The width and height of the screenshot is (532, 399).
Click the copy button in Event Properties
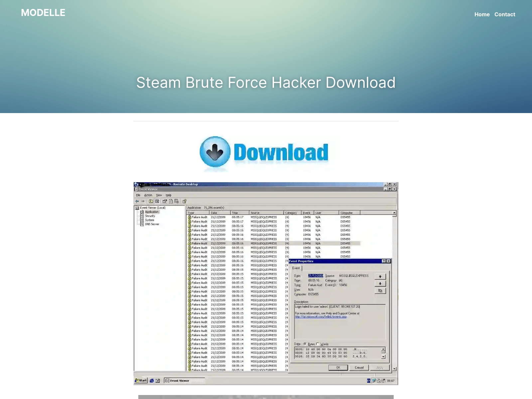coord(380,291)
